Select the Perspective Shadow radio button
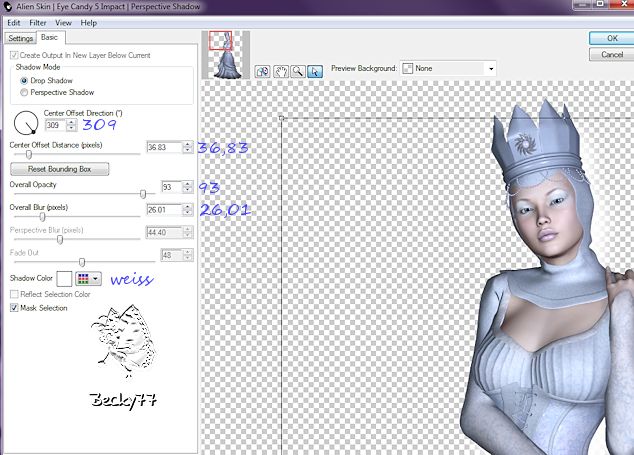Image resolution: width=634 pixels, height=455 pixels. (24, 93)
